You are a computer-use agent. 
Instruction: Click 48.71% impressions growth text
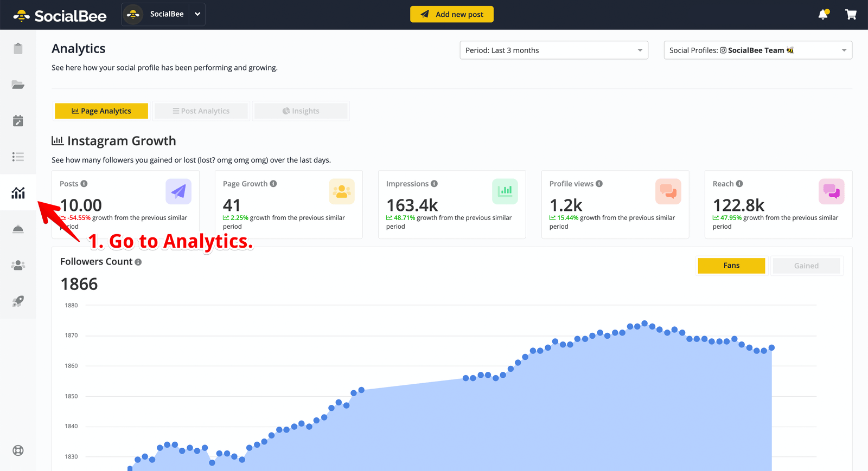coord(405,218)
